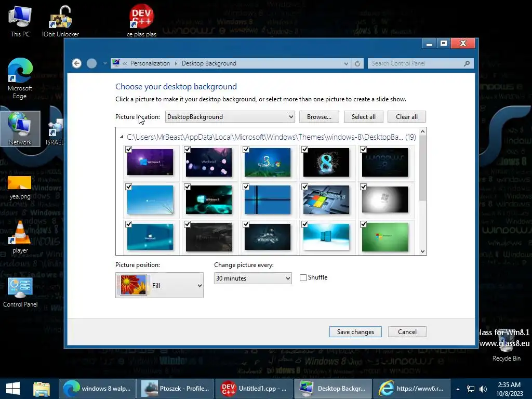Open the volume speaker tray icon
532x399 pixels.
pos(483,389)
